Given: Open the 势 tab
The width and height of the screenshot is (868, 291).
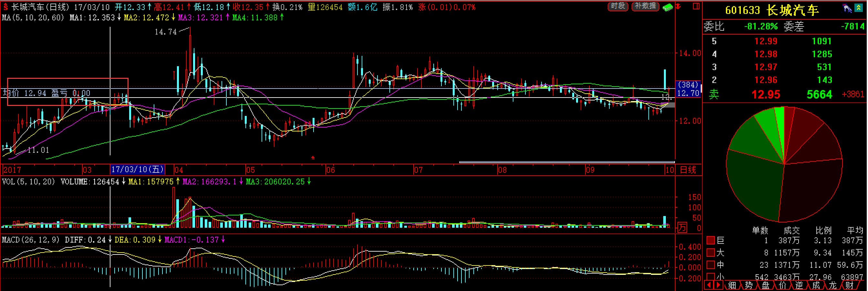Looking at the screenshot, I should coord(749,286).
